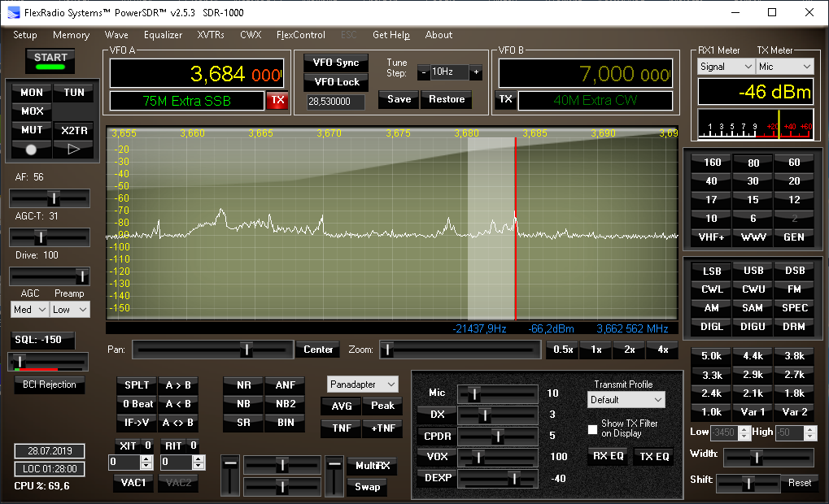
Task: Open the XVTRs menu
Action: pyautogui.click(x=211, y=35)
